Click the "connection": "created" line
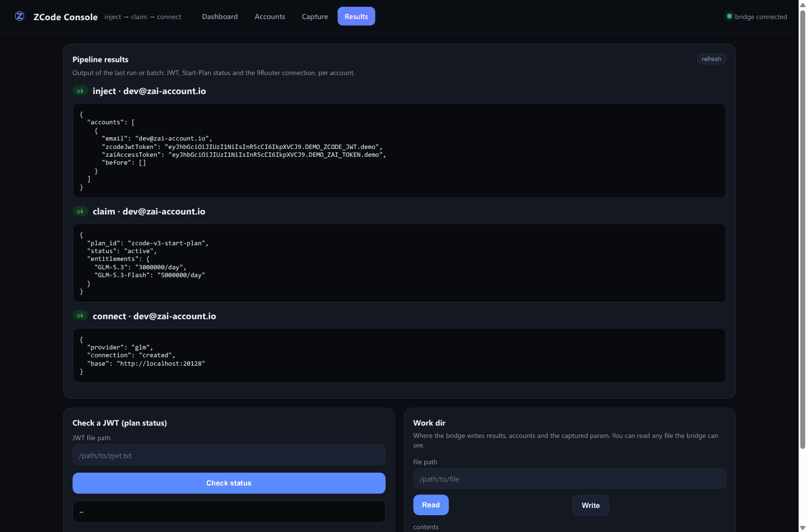 tap(131, 355)
